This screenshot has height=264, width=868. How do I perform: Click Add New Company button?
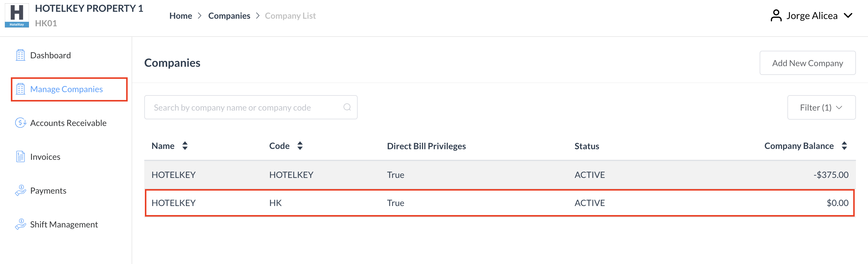(807, 63)
